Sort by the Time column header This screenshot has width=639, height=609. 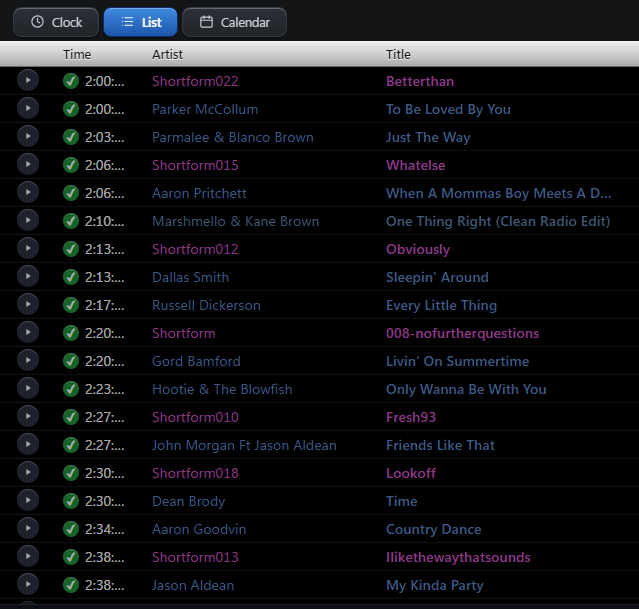77,54
